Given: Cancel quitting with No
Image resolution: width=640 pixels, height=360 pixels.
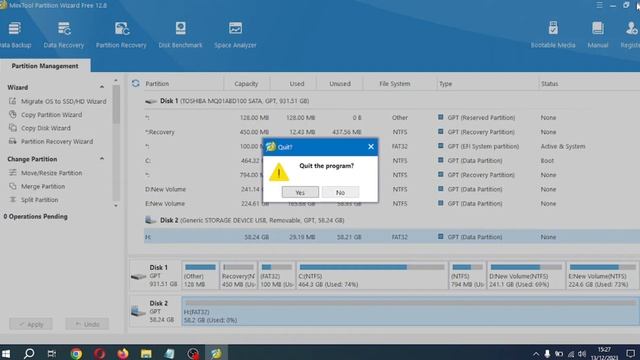Looking at the screenshot, I should pyautogui.click(x=340, y=192).
